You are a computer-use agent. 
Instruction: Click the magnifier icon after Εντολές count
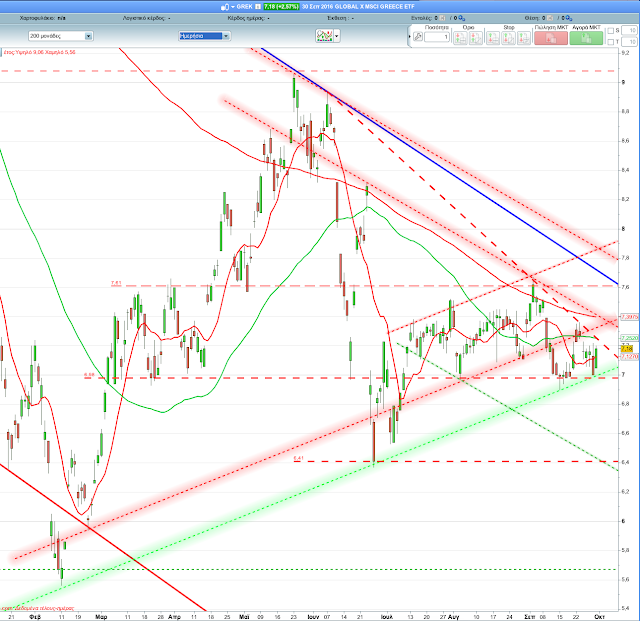462,18
